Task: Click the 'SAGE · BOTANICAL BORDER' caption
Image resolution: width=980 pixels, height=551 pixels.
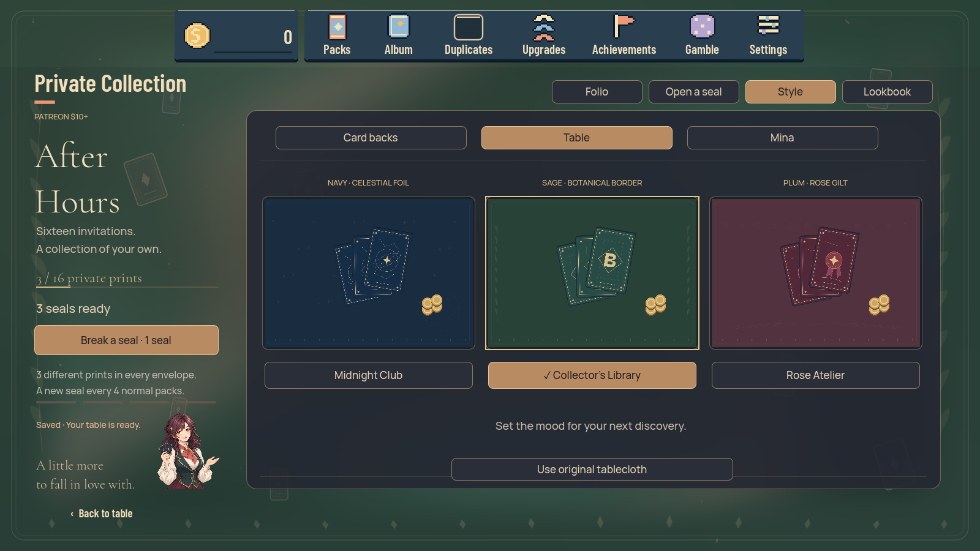Action: [592, 183]
